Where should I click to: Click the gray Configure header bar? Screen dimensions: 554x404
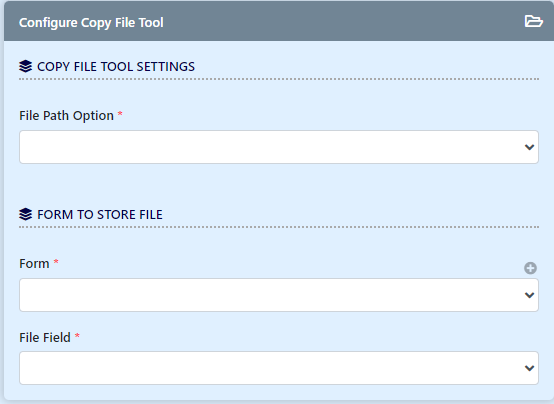coord(279,21)
